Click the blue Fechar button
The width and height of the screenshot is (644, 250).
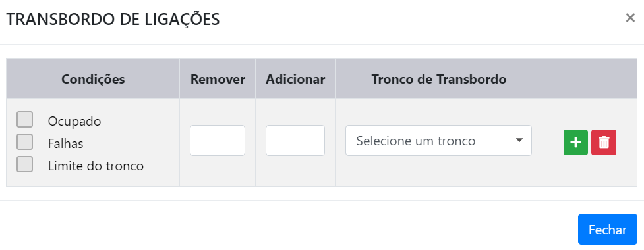(x=608, y=230)
